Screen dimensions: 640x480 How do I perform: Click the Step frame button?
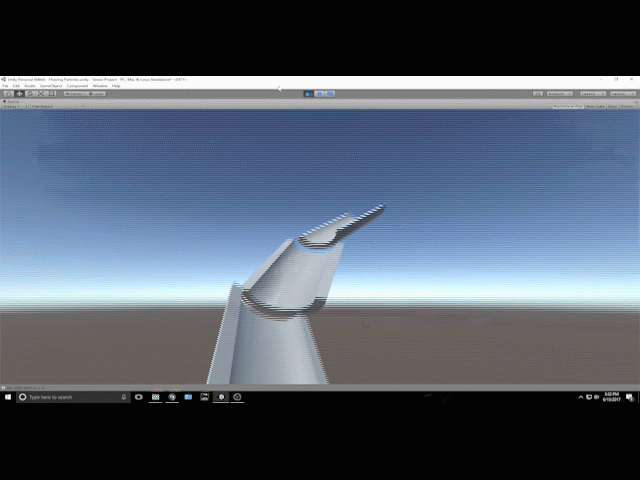click(x=330, y=94)
